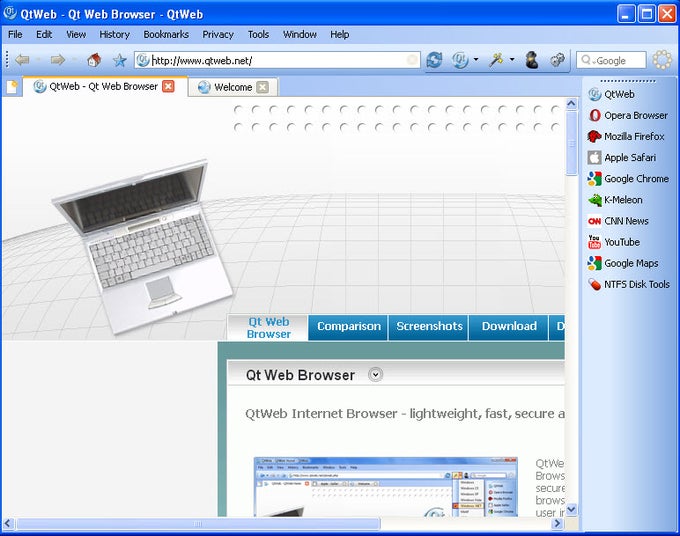Open QtWeb bookmark in the side panel
Image resolution: width=680 pixels, height=536 pixels.
coord(611,94)
